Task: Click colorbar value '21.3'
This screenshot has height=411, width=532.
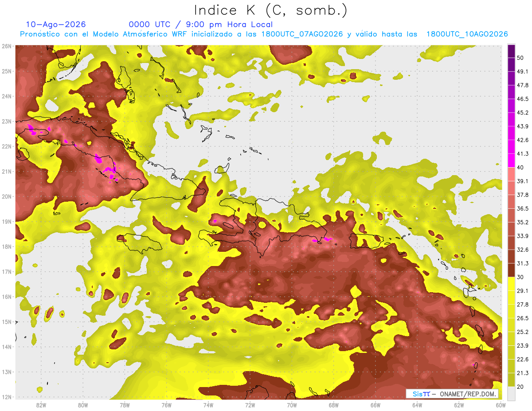Action: pyautogui.click(x=522, y=373)
